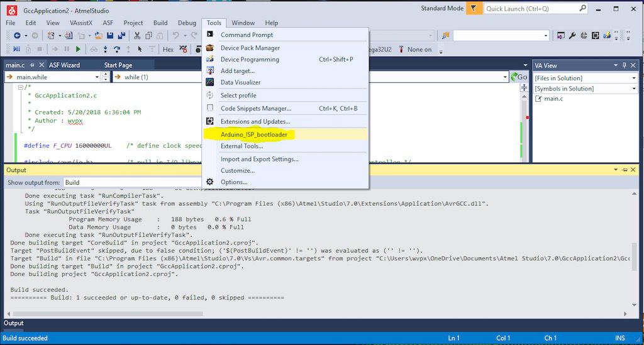Open the Debug menu
This screenshot has width=644, height=345.
187,23
